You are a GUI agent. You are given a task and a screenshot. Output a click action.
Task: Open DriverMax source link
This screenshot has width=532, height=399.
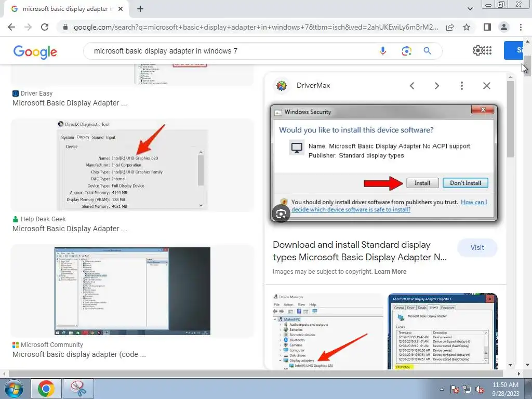(313, 86)
